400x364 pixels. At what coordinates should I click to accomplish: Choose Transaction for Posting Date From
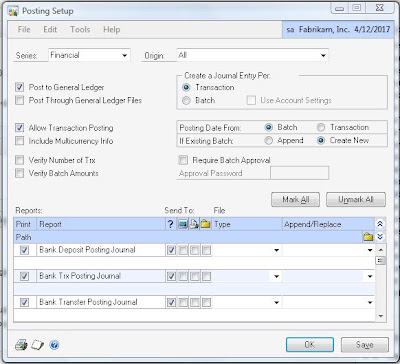click(321, 127)
